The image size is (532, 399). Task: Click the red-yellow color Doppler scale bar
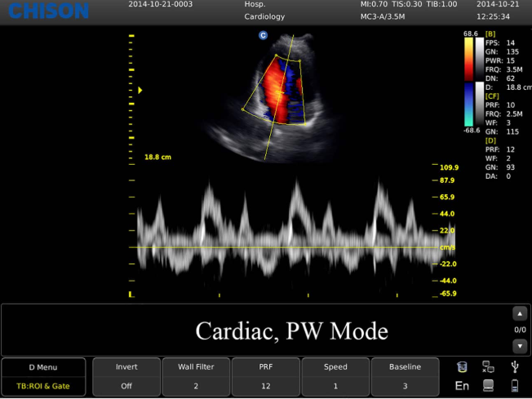[470, 59]
